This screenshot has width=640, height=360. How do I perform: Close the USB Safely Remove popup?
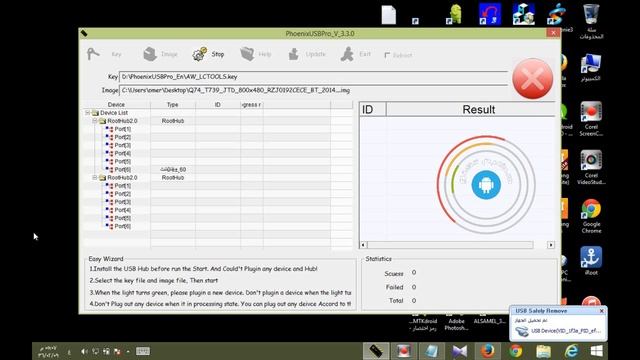coord(601,311)
